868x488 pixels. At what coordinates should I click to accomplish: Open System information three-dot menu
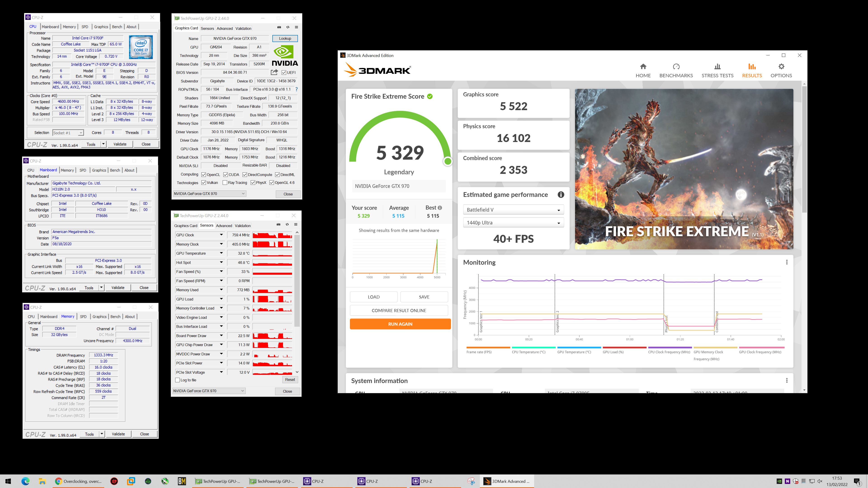pyautogui.click(x=787, y=380)
